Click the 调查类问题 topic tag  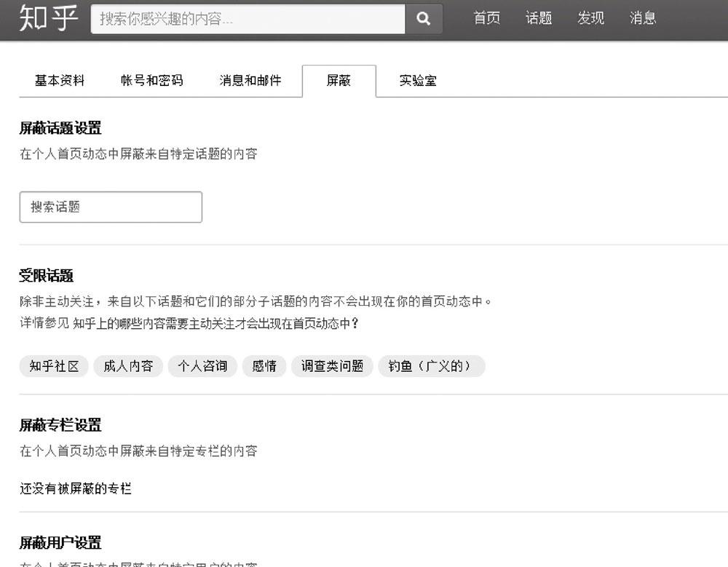[332, 366]
